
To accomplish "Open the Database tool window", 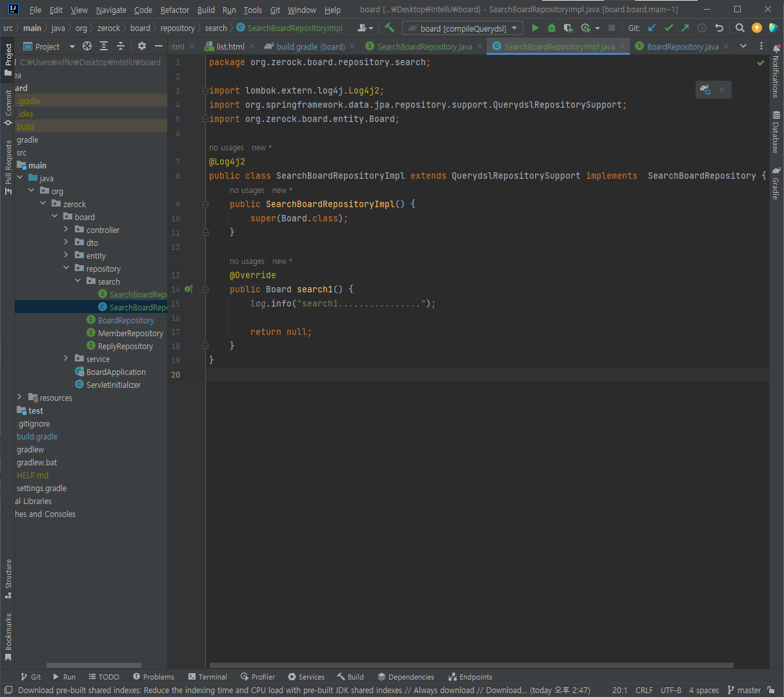I will 776,132.
